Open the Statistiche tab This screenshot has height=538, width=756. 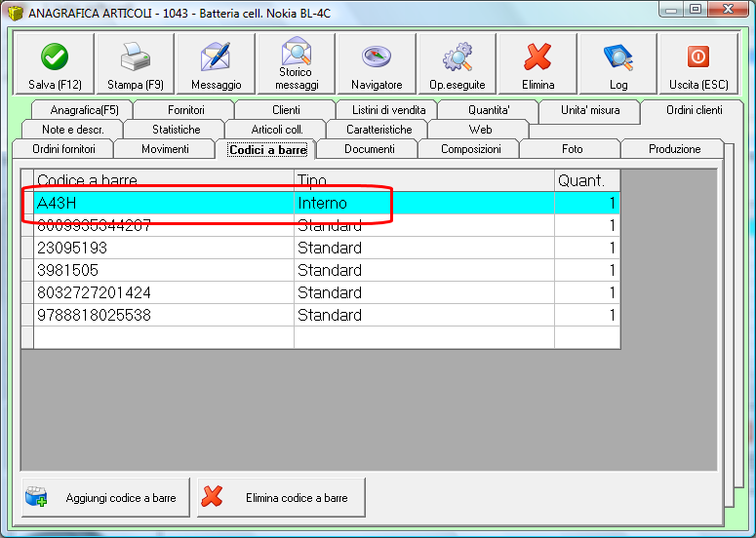pos(176,129)
